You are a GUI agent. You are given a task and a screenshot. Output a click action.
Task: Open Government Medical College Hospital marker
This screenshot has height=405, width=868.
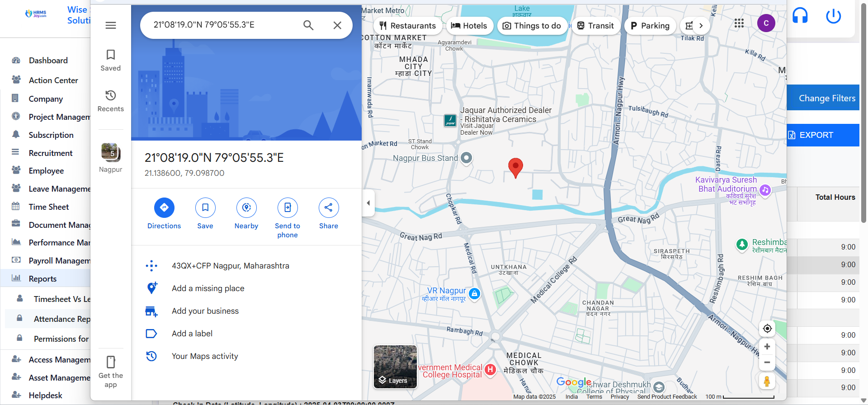click(x=490, y=370)
